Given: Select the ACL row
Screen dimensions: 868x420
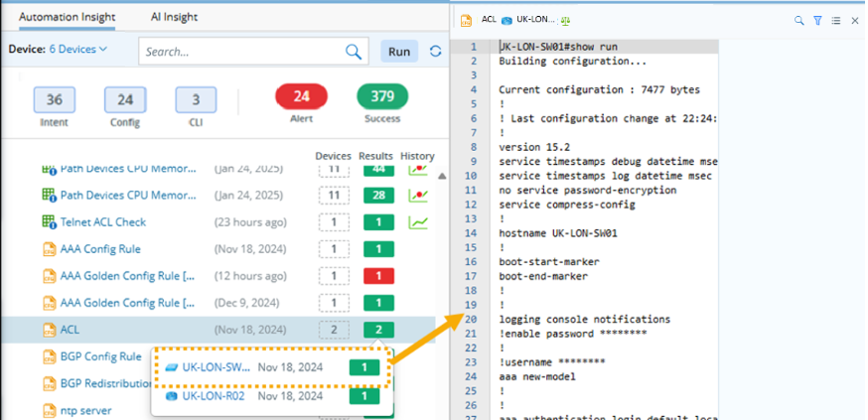Looking at the screenshot, I should tap(218, 330).
